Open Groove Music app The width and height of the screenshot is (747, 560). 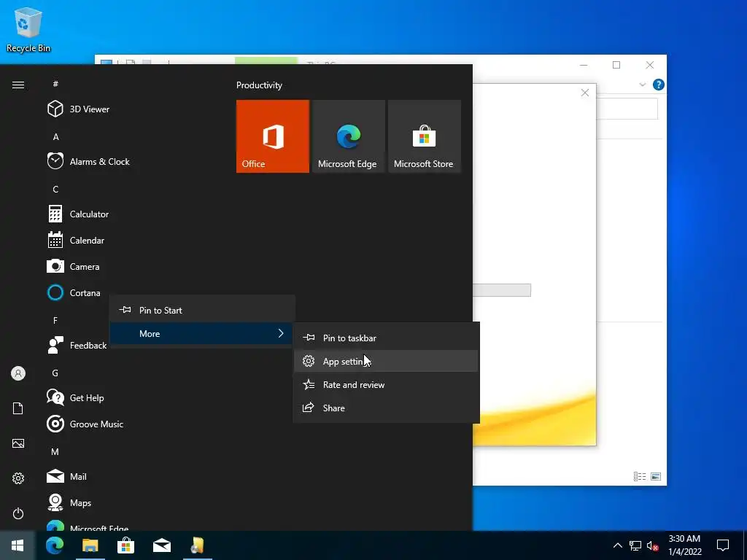click(x=85, y=424)
